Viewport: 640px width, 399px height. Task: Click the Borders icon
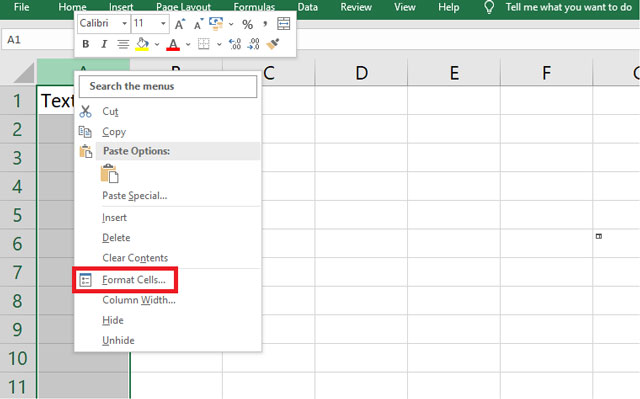[204, 44]
